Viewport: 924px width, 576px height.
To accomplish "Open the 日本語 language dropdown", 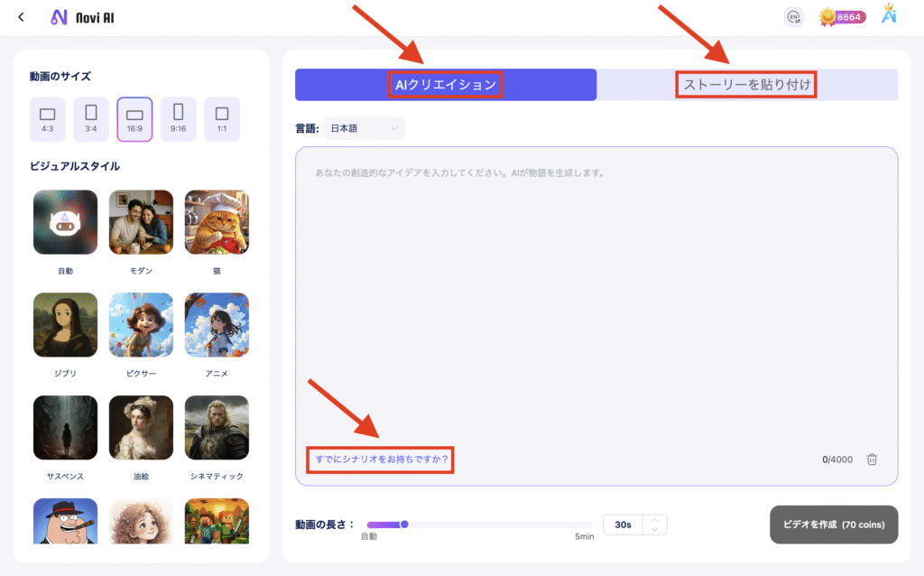I will 364,129.
